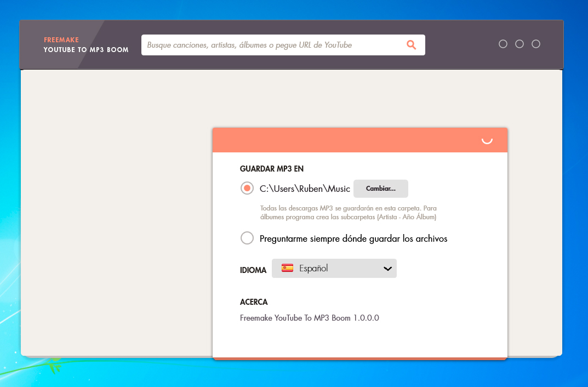Select the C:\Users\Ruben\Music save folder radio
Viewport: 588px width, 387px height.
coord(247,188)
